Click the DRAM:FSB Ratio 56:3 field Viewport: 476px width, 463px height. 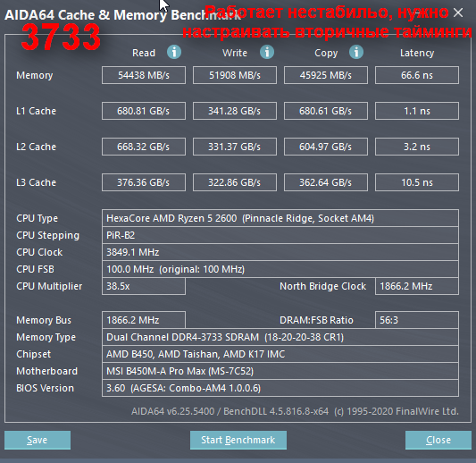(x=417, y=320)
